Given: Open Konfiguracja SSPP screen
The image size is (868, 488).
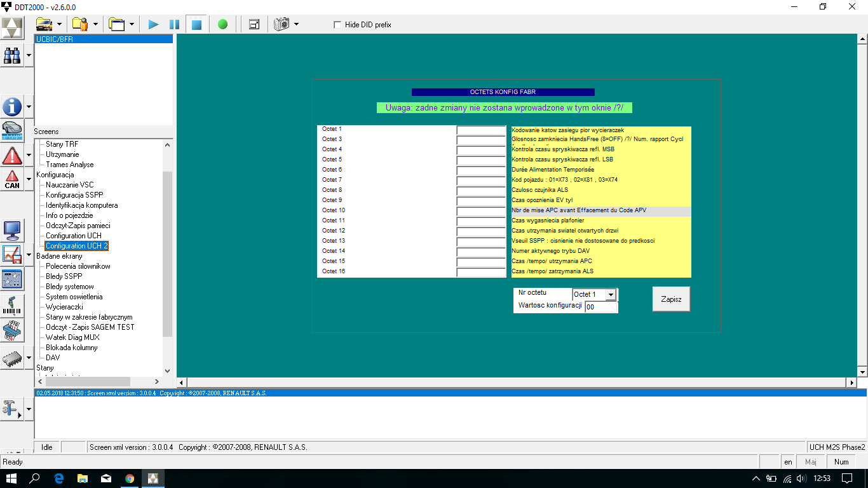Looking at the screenshot, I should (x=74, y=195).
